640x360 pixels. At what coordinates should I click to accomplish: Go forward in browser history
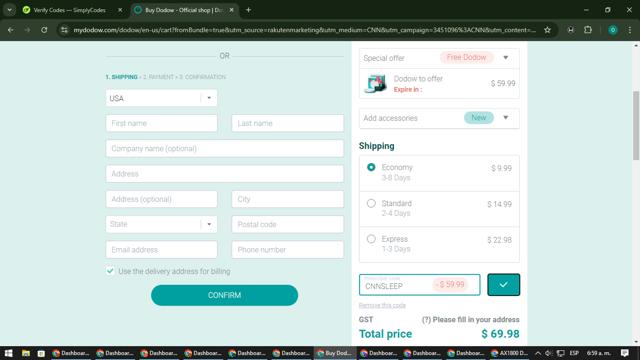coord(27,30)
